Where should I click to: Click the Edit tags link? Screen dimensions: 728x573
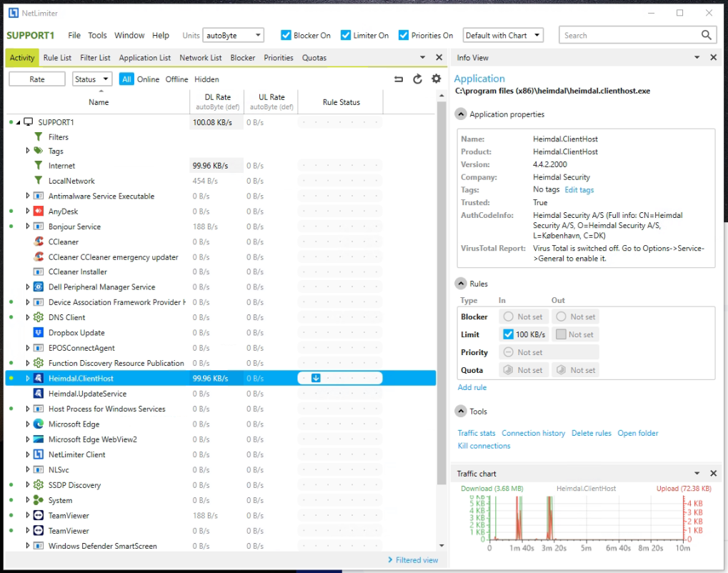pos(579,190)
